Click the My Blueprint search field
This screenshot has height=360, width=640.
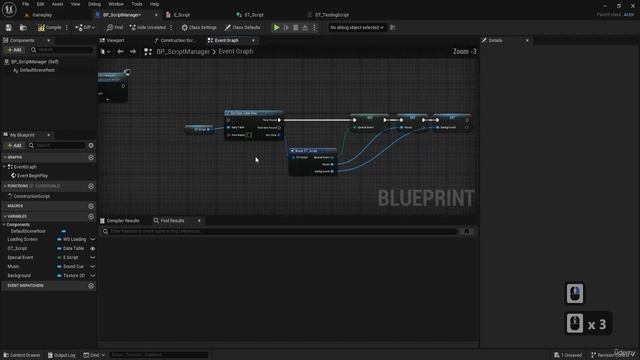coord(57,145)
